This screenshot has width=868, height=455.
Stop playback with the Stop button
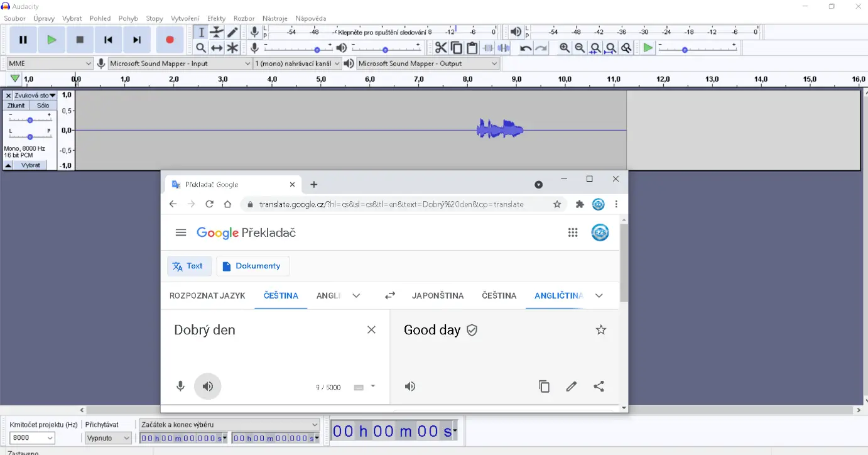80,40
